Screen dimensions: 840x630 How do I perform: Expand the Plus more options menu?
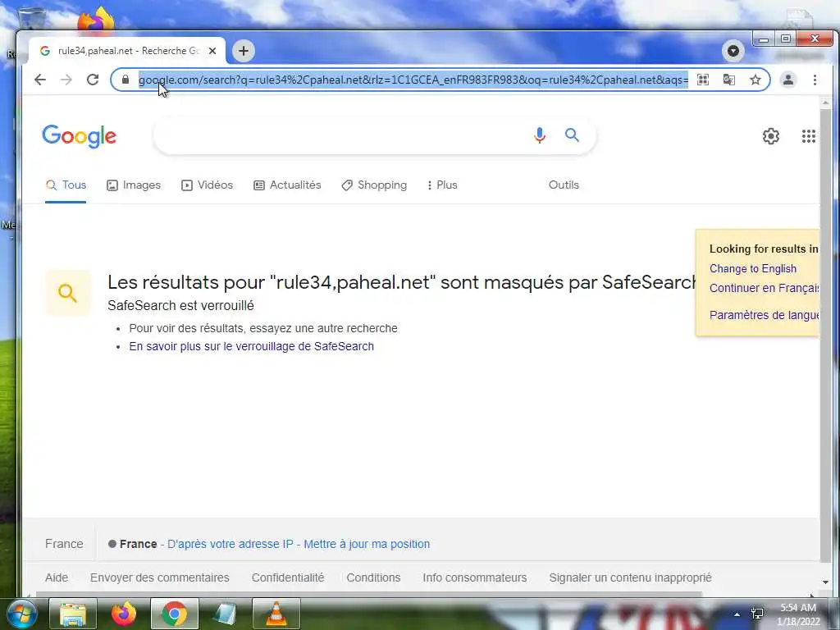442,185
